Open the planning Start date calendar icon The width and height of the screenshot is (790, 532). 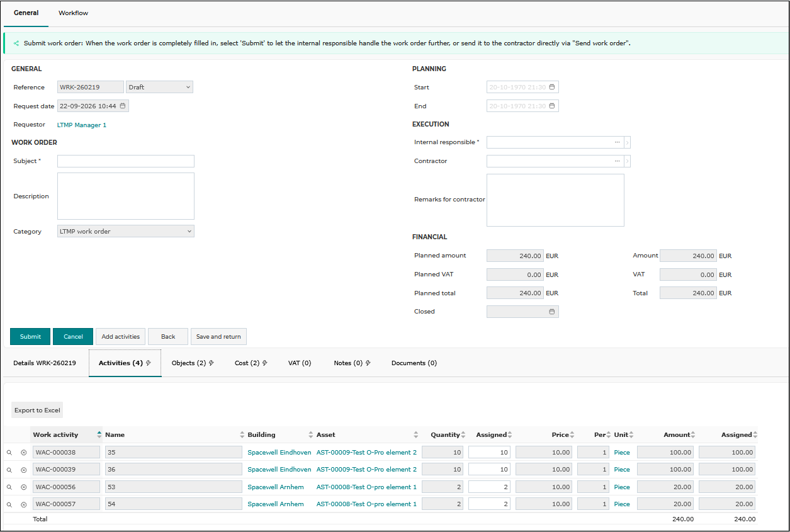coord(552,87)
